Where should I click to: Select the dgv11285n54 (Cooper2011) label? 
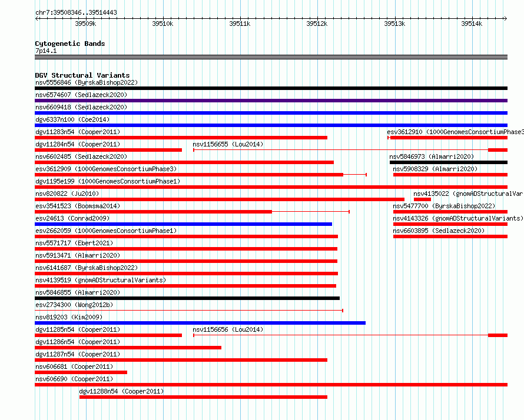(x=78, y=329)
